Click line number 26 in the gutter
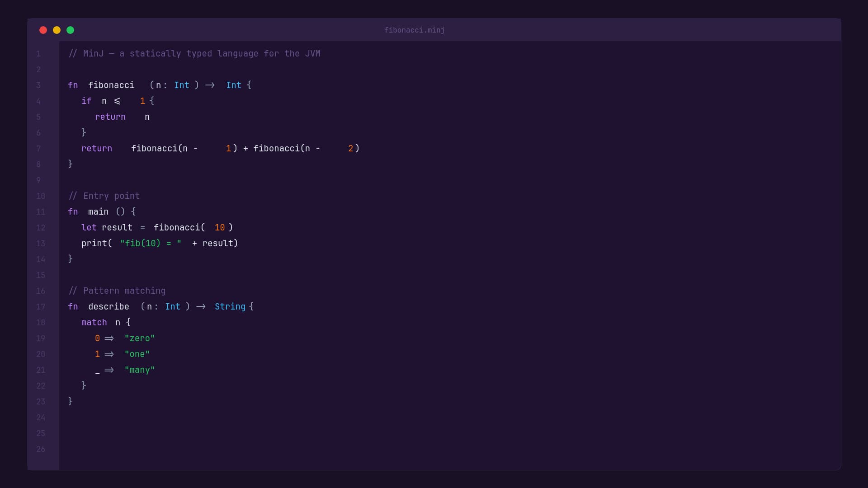Viewport: 868px width, 488px height. pos(41,449)
